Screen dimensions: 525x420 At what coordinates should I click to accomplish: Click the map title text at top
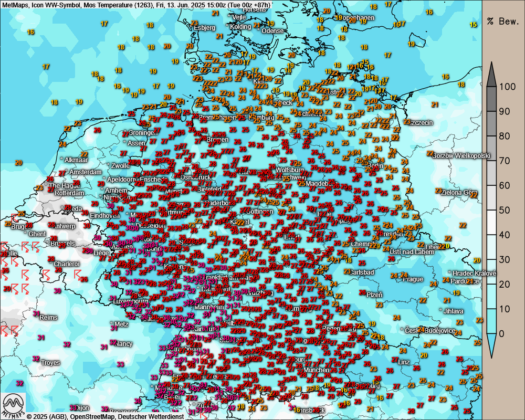tap(136, 5)
